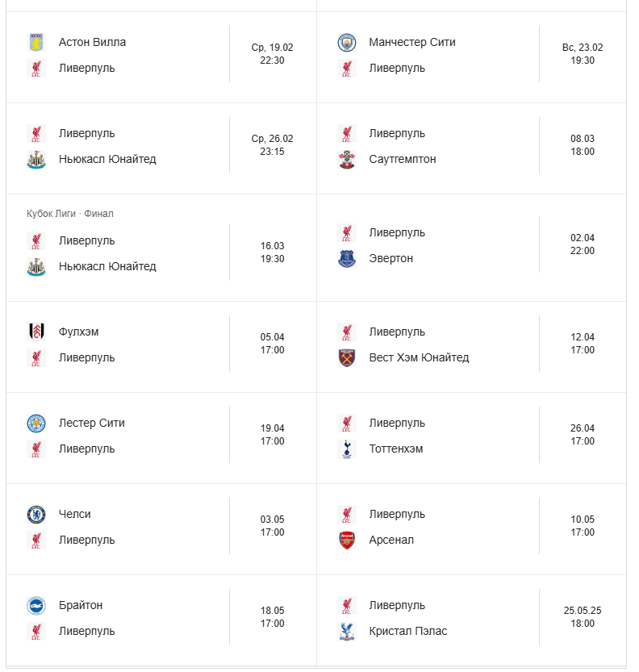Open the 'Манчестер Сити' team link
This screenshot has height=672, width=639.
[x=411, y=42]
